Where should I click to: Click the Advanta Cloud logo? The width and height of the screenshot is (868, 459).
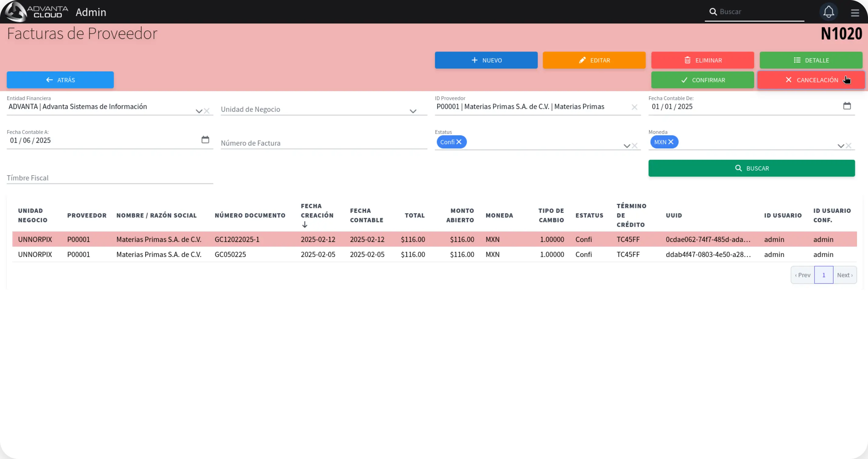coord(35,12)
